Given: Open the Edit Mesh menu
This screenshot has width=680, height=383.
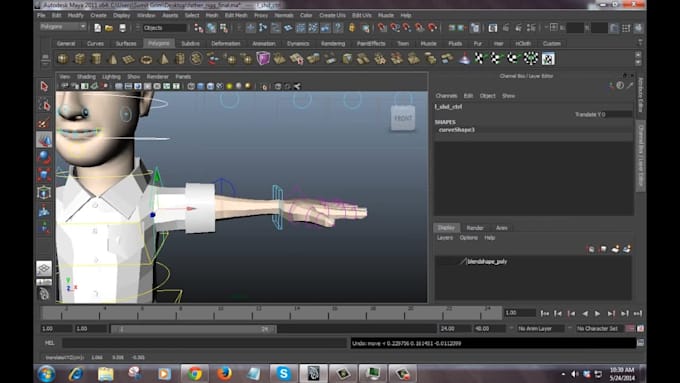Looking at the screenshot, I should 236,15.
